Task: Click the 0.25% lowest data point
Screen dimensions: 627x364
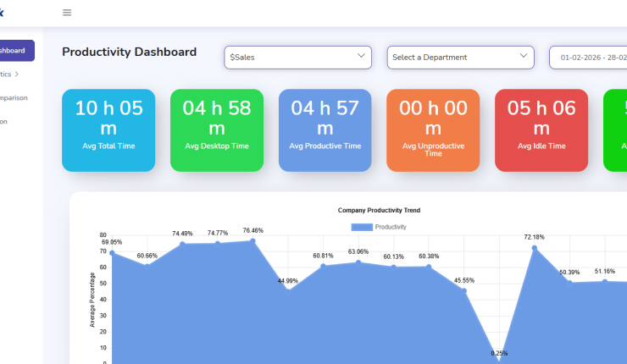Action: coord(499,362)
